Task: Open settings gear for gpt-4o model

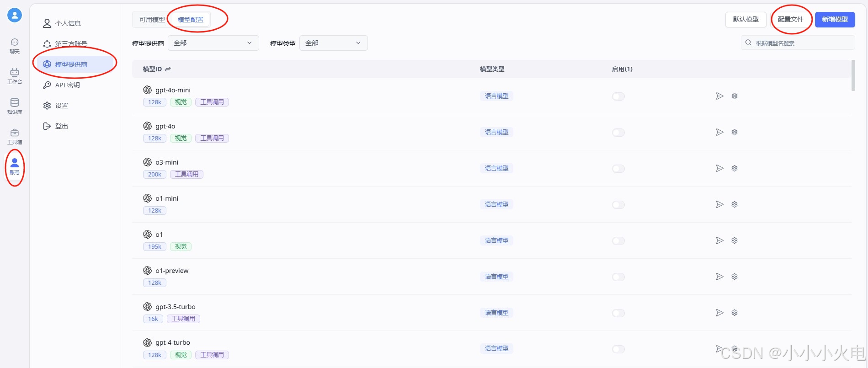Action: pyautogui.click(x=735, y=132)
